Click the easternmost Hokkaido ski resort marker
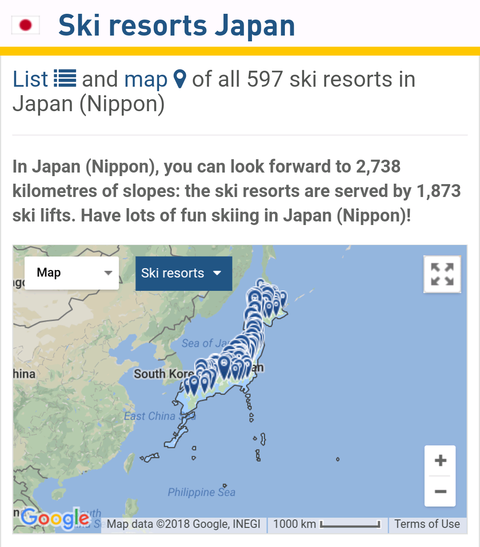The image size is (480, 547). coord(283,299)
